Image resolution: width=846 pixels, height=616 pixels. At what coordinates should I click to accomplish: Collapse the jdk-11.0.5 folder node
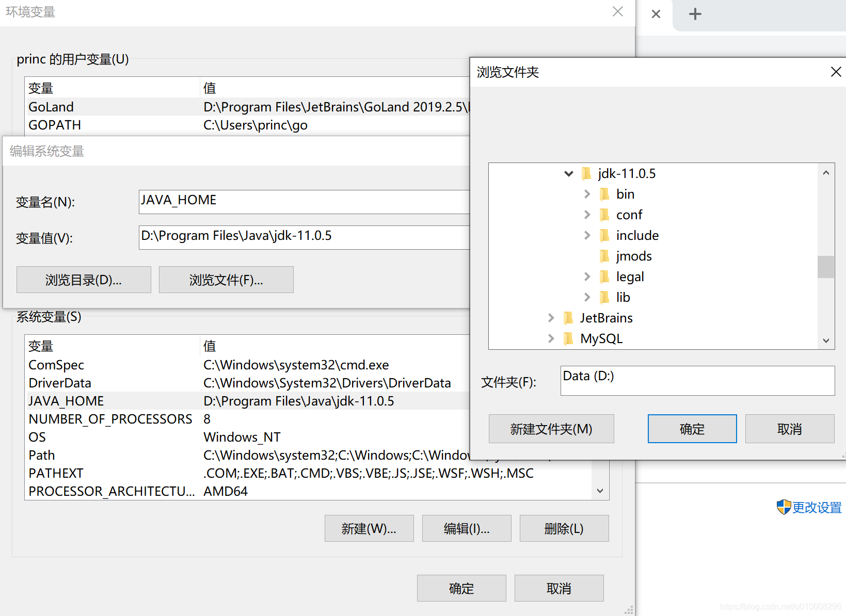(x=569, y=174)
